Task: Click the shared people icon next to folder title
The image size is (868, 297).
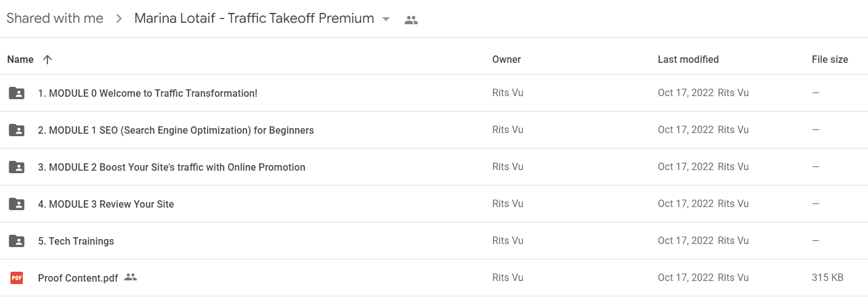Action: coord(411,20)
